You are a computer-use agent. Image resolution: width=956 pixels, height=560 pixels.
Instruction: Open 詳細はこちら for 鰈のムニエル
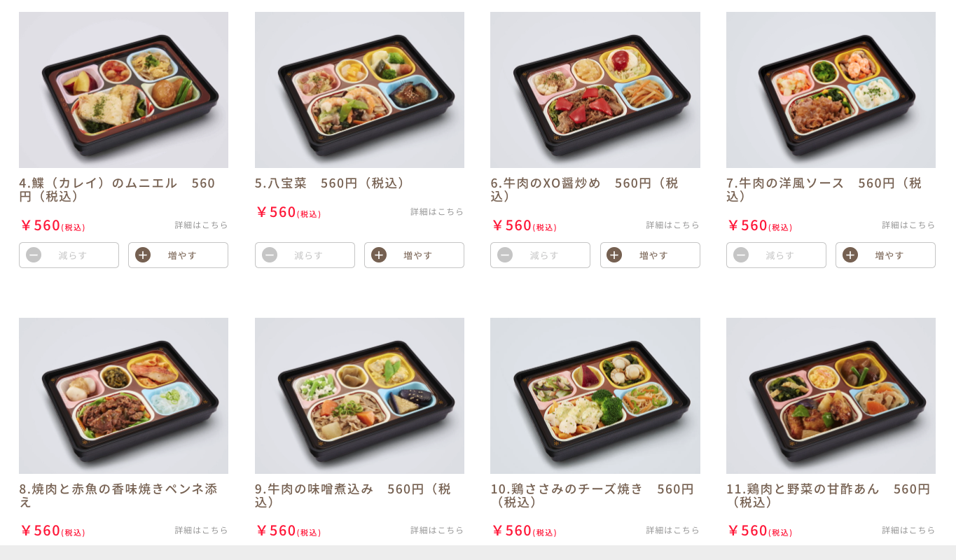click(202, 225)
